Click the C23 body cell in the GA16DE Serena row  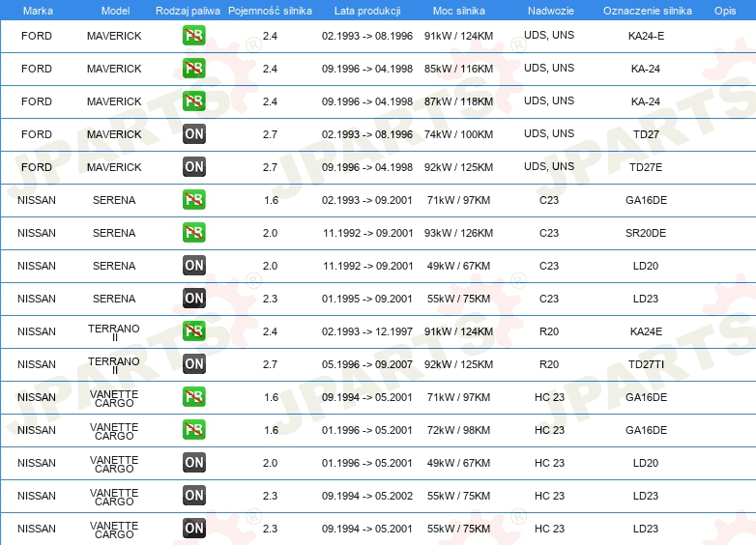click(549, 200)
